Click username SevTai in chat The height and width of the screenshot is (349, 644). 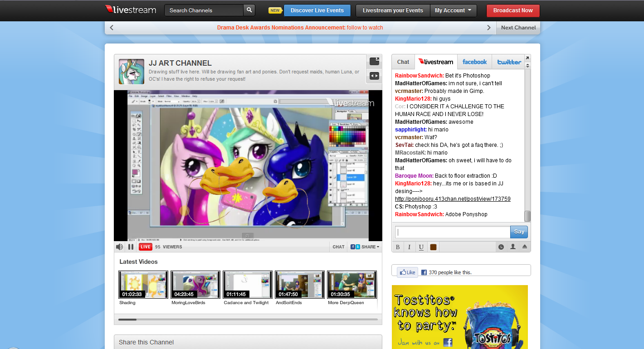pyautogui.click(x=405, y=145)
